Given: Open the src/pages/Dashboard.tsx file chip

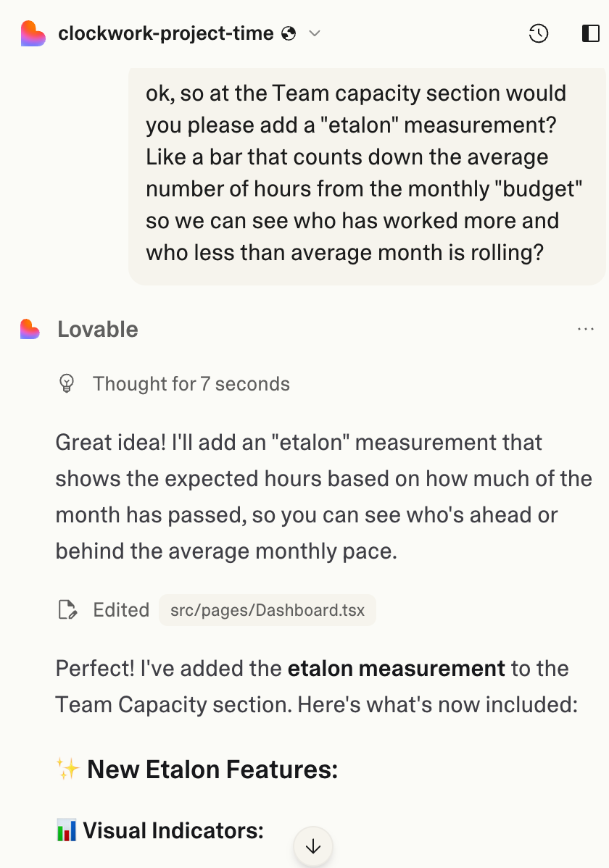Looking at the screenshot, I should tap(267, 610).
